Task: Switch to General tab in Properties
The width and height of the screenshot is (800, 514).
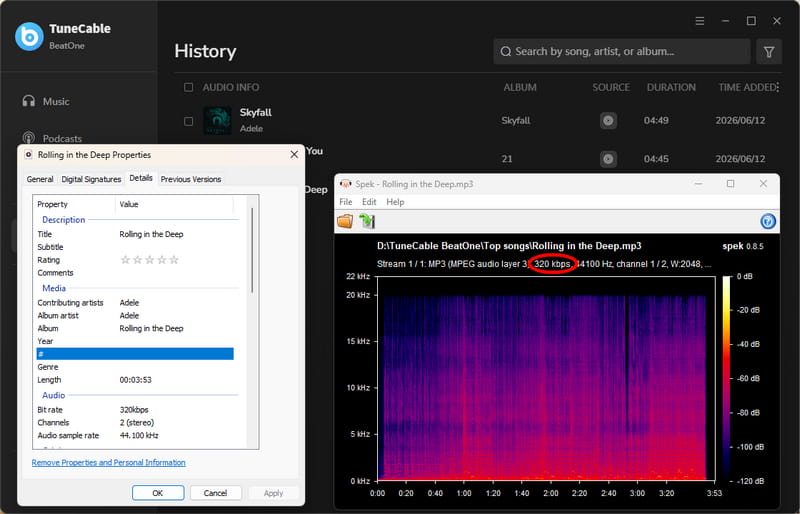Action: 40,179
